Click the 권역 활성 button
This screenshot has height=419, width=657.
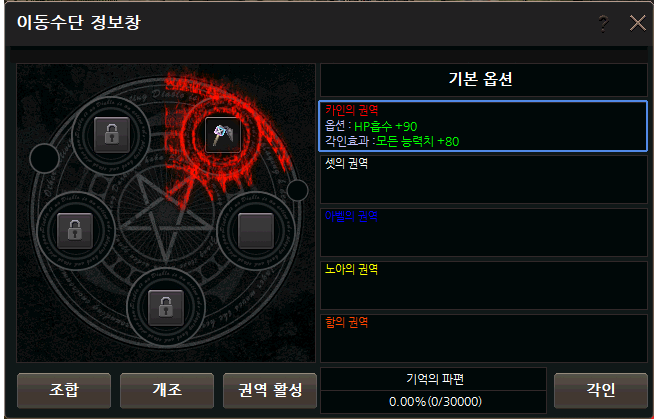click(270, 390)
